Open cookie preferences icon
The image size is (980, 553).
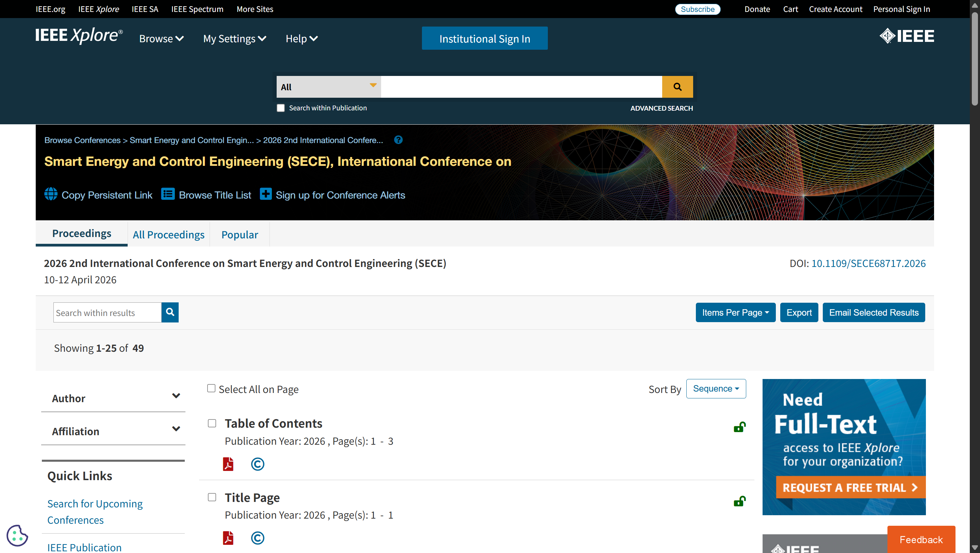pos(17,536)
